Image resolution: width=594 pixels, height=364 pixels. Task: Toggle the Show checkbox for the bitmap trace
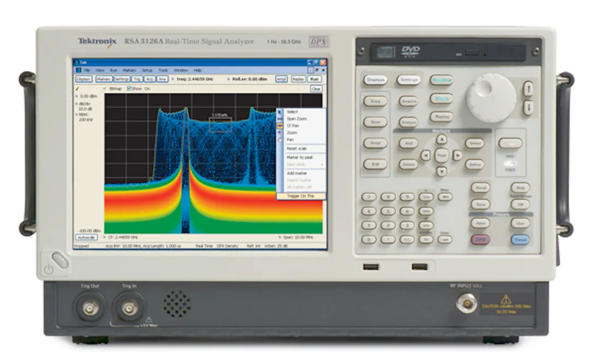point(129,88)
